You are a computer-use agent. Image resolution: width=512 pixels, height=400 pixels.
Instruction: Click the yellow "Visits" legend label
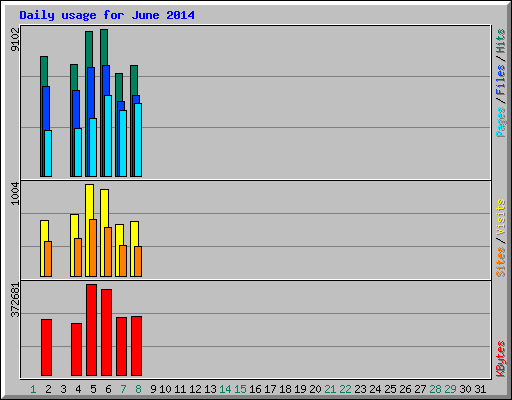coord(500,217)
